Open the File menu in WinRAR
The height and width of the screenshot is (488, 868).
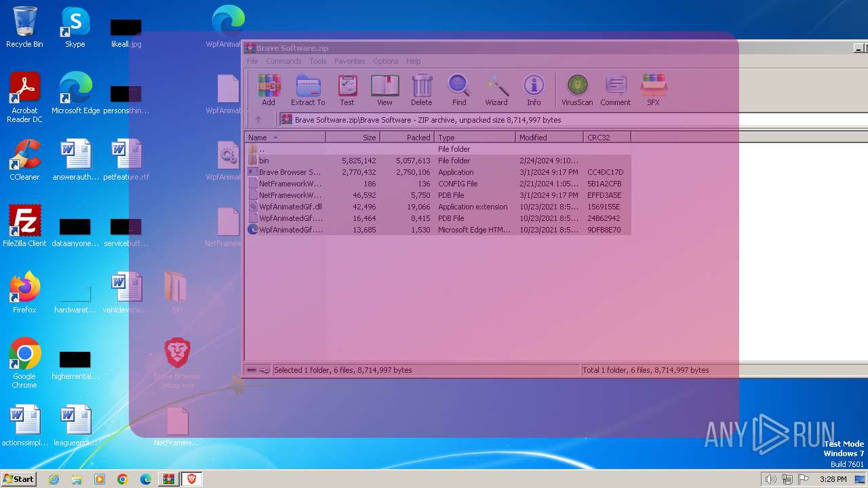coord(252,61)
